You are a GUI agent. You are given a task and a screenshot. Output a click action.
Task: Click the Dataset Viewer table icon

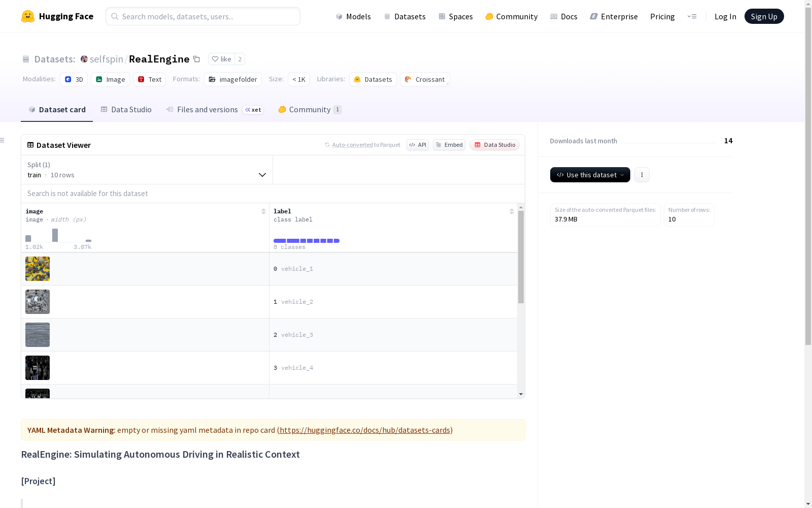(x=30, y=145)
